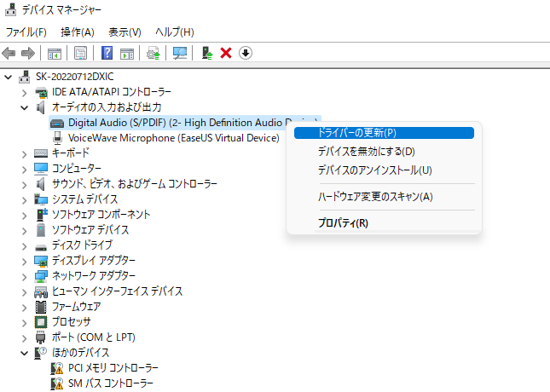This screenshot has height=392, width=550.
Task: Click the scan for hardware changes monitor icon
Action: [180, 54]
